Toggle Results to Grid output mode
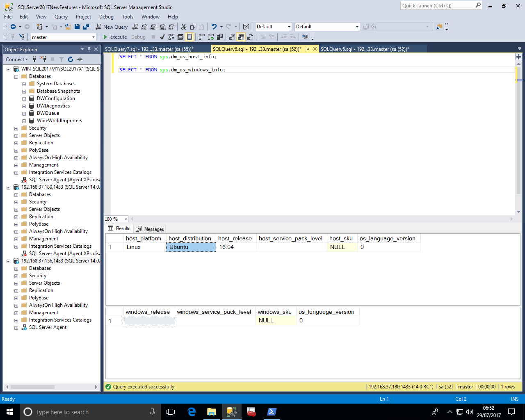The height and width of the screenshot is (420, 525). (241, 37)
